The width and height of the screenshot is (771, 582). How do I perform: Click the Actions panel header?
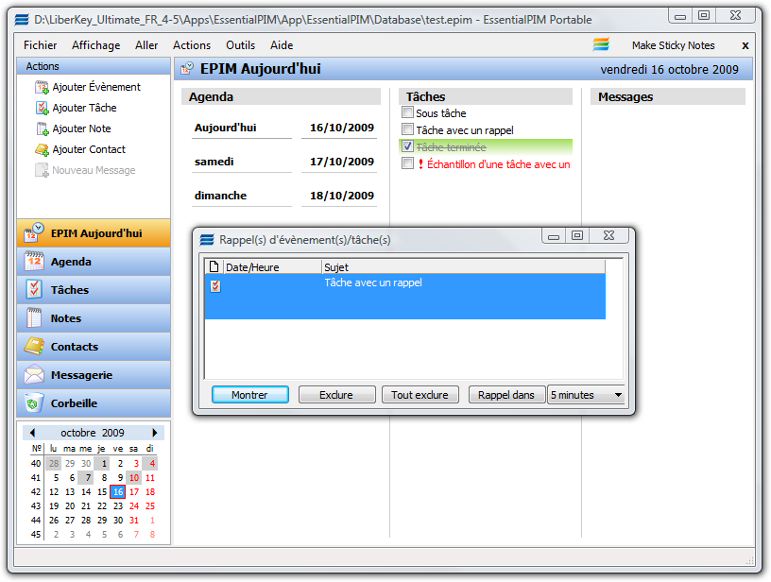click(93, 66)
